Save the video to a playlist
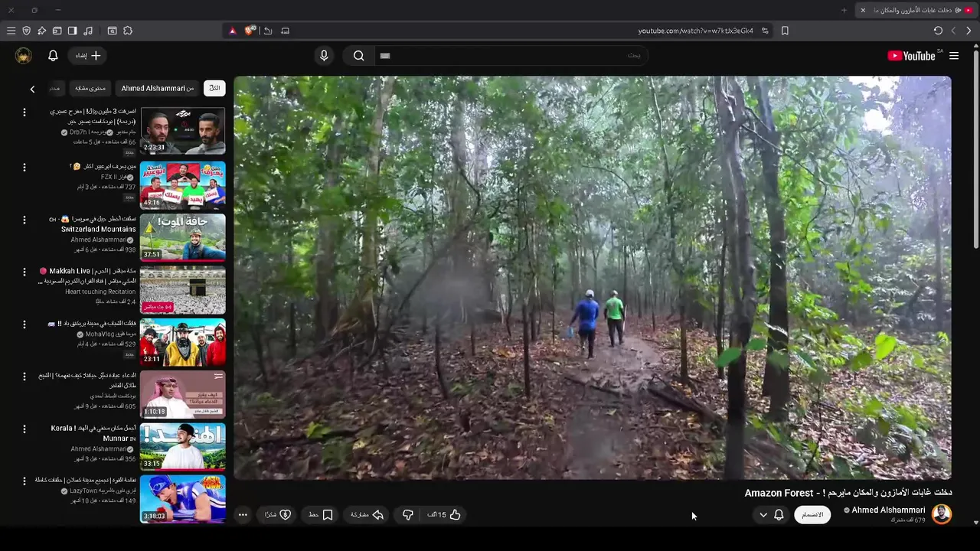 [x=321, y=515]
